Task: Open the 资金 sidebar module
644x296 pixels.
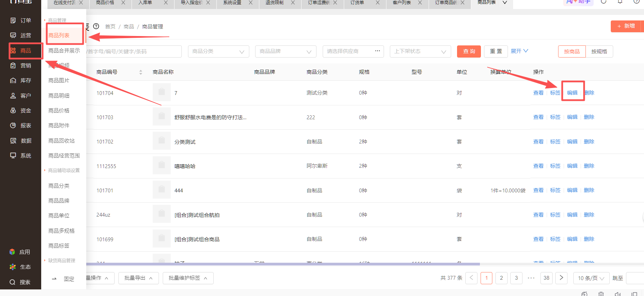Action: (x=20, y=111)
